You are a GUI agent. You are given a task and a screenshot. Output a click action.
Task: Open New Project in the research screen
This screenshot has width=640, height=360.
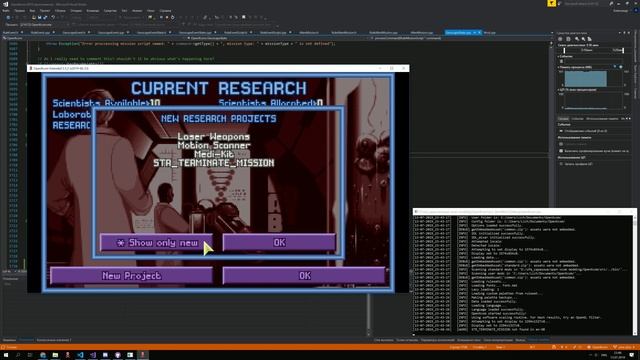coord(131,276)
